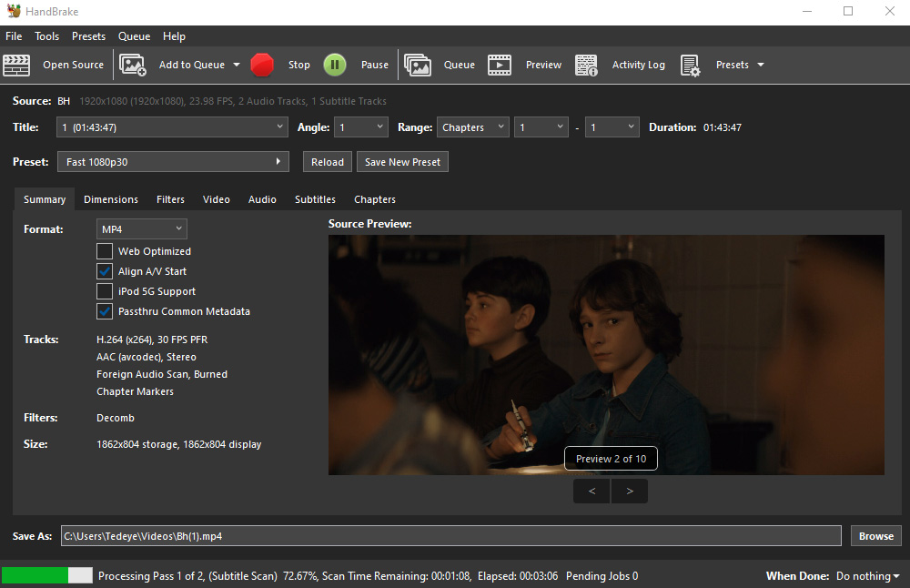The height and width of the screenshot is (588, 910).
Task: Open the Presets menu in menu bar
Action: [x=89, y=36]
